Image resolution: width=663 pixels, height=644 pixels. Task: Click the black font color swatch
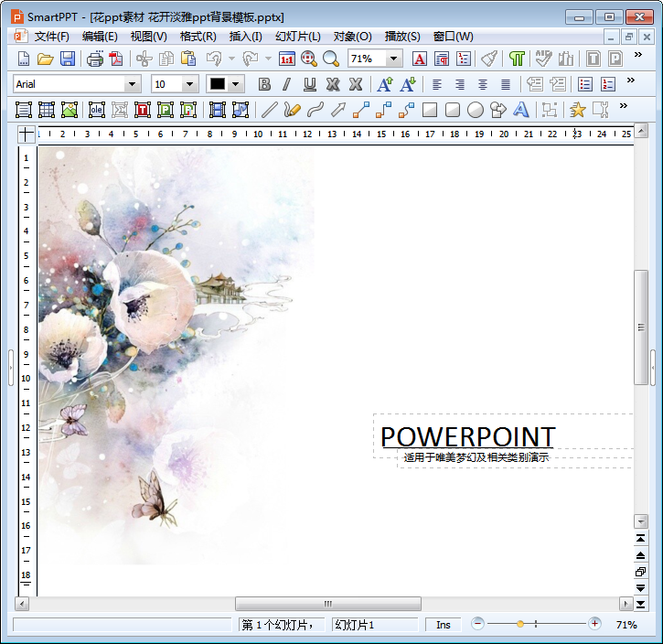click(x=218, y=84)
